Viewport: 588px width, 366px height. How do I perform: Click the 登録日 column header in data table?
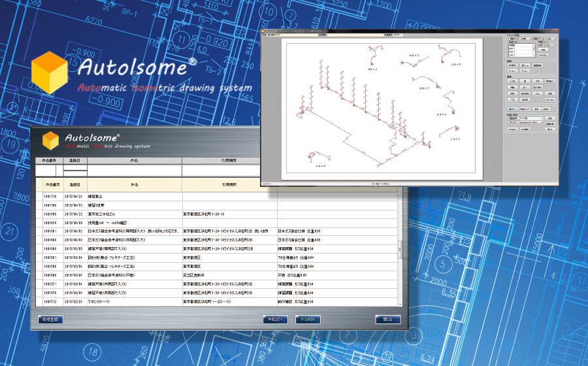75,184
